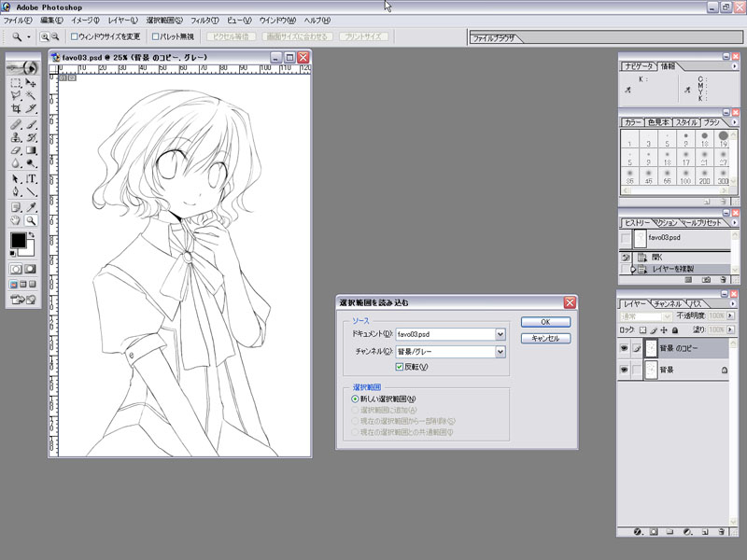747x560 pixels.
Task: Select the History Brush tool
Action: point(31,137)
